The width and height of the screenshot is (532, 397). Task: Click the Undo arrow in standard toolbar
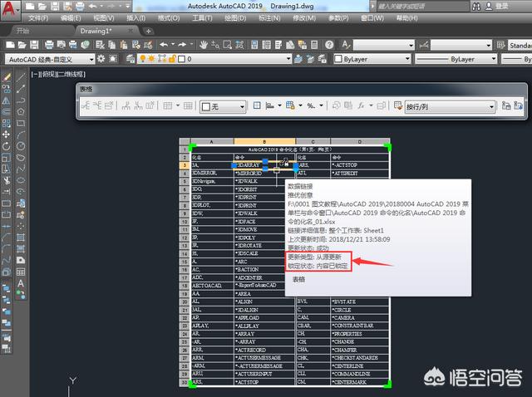pos(164,44)
